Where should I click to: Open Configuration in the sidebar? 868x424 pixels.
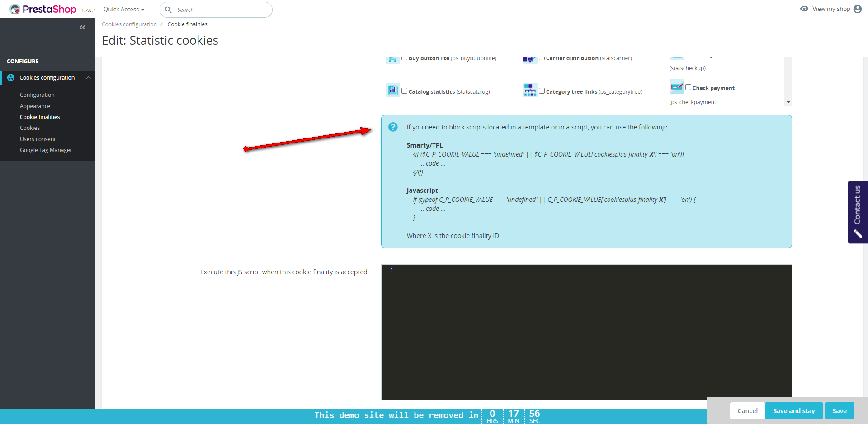click(x=37, y=95)
